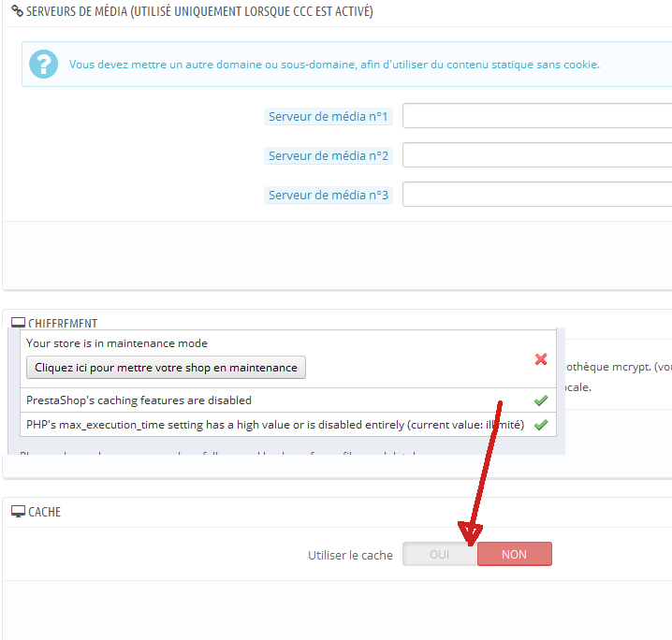Click text Your store is in maintenance mode
672x640 pixels.
[x=117, y=343]
